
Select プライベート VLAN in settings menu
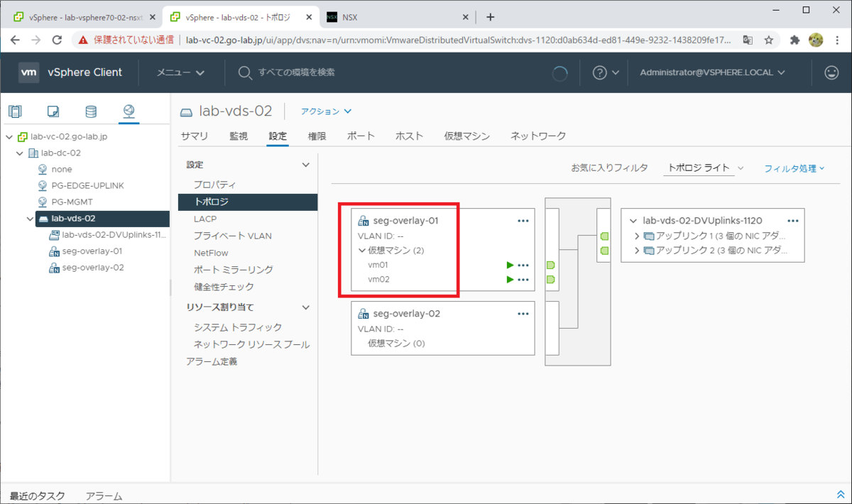(x=233, y=236)
